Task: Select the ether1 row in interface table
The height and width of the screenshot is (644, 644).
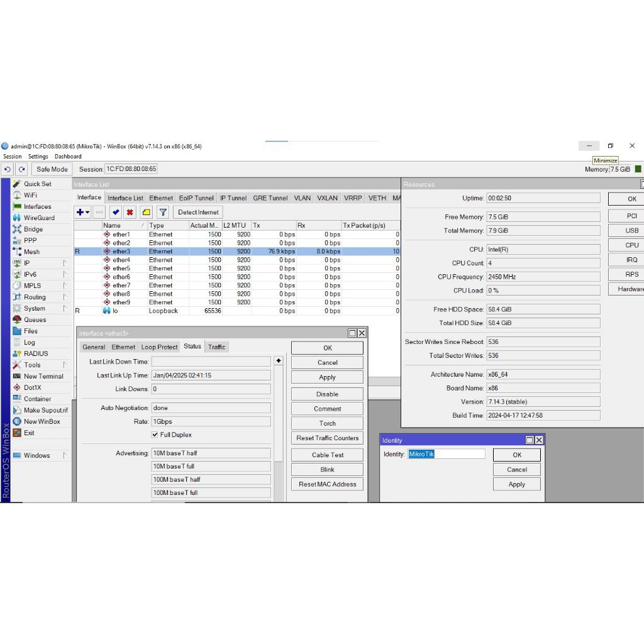Action: point(236,235)
